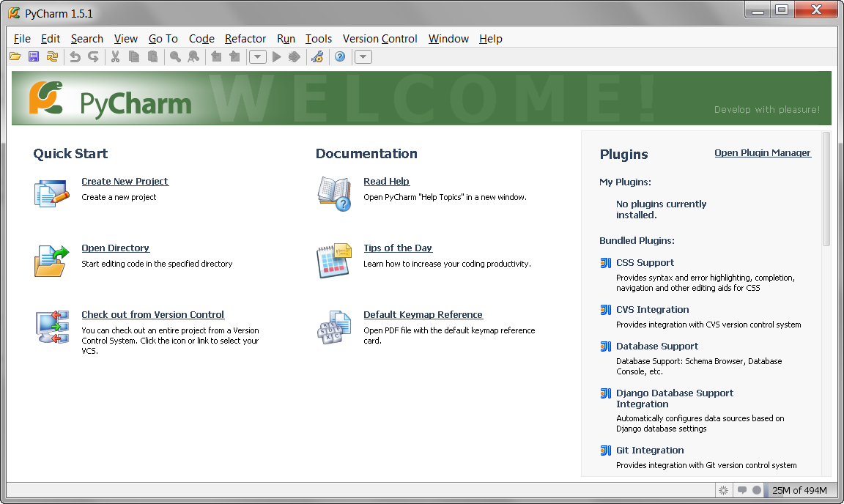Click the Synchronize toolbar icon
Viewport: 844px width, 504px height.
pyautogui.click(x=52, y=56)
